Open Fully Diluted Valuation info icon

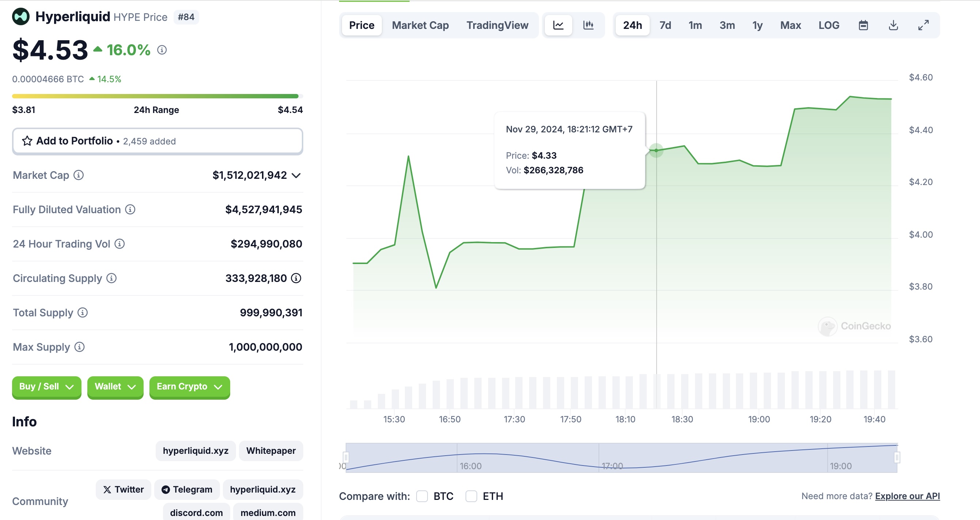[130, 210]
